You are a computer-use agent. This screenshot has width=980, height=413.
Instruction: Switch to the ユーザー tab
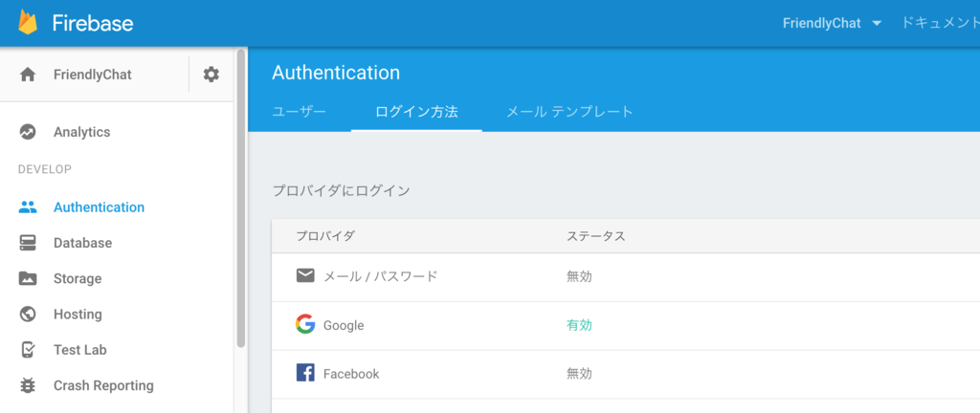click(x=299, y=112)
